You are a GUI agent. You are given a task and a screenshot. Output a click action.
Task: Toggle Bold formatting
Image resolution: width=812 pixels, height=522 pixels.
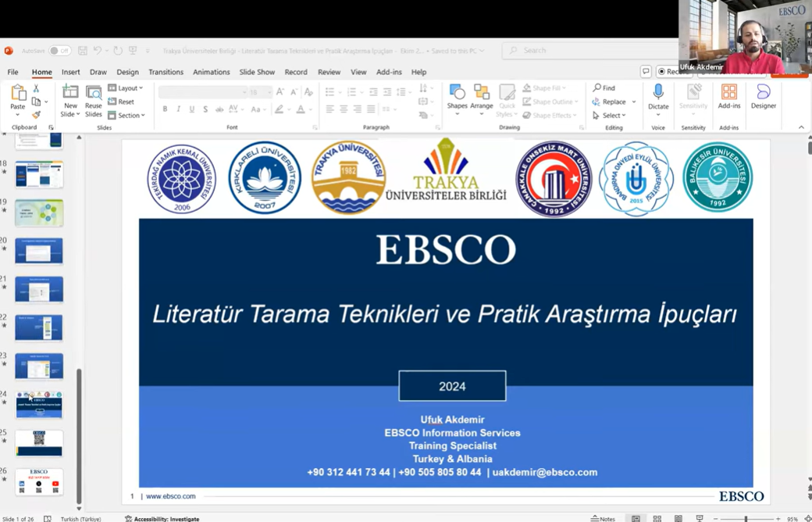165,109
